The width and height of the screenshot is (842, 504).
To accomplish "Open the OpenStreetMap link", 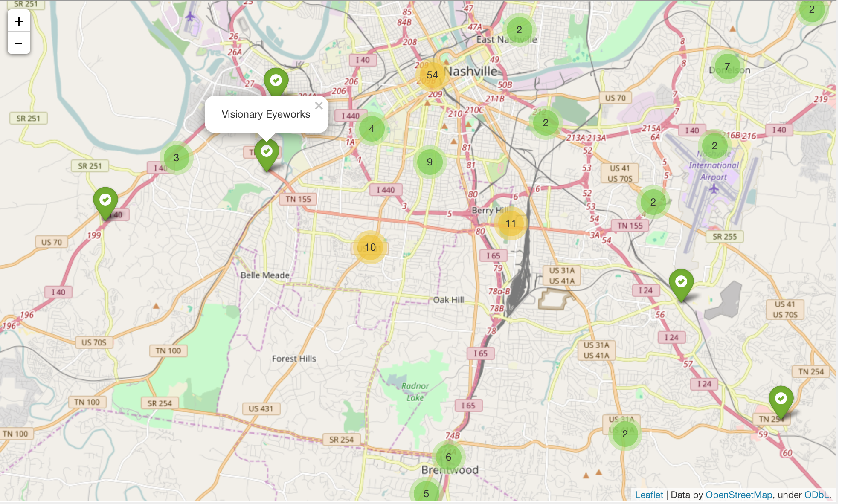I will pos(738,495).
